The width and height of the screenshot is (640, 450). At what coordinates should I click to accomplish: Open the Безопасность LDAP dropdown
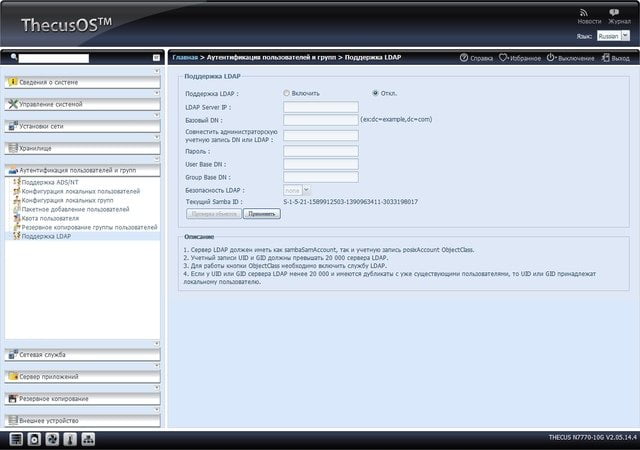[x=297, y=190]
